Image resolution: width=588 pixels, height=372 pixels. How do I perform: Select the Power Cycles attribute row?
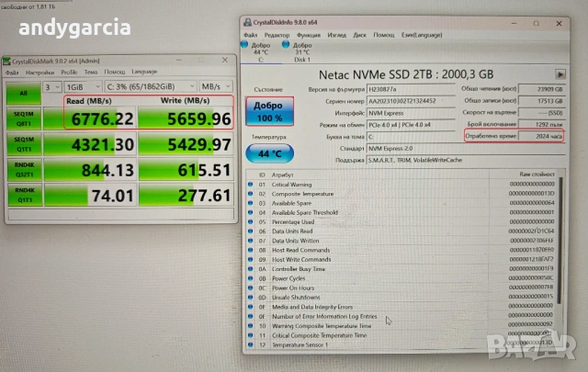point(401,278)
